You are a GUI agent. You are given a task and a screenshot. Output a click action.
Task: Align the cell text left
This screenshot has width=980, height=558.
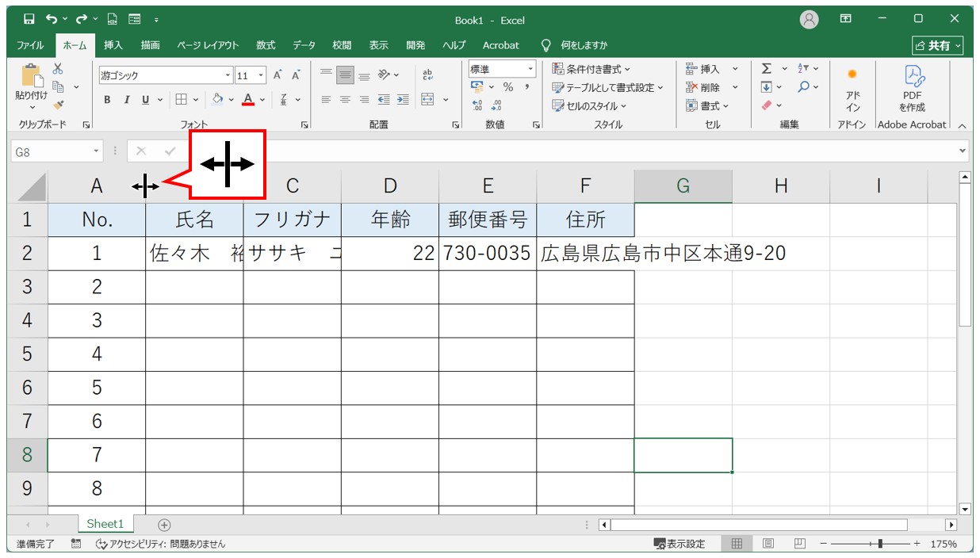326,100
